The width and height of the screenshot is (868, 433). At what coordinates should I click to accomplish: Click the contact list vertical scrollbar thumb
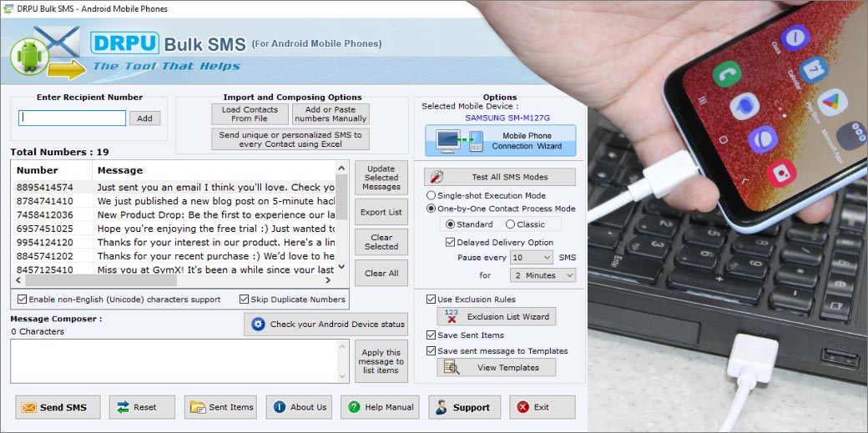coord(341,198)
